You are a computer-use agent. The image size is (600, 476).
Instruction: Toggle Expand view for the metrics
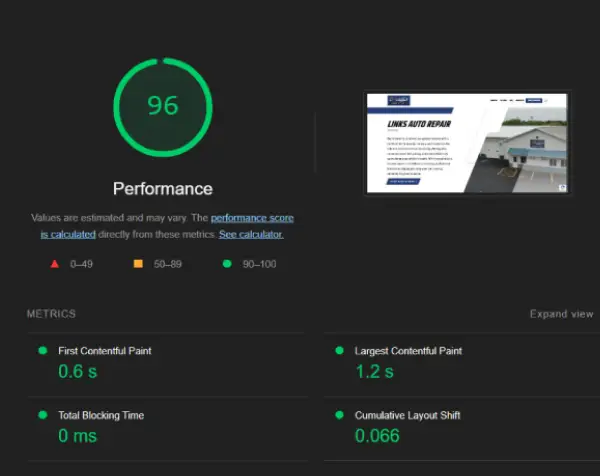point(561,314)
